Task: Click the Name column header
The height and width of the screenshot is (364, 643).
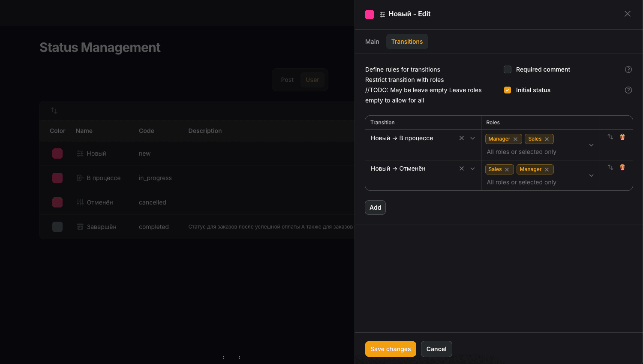Action: point(84,131)
